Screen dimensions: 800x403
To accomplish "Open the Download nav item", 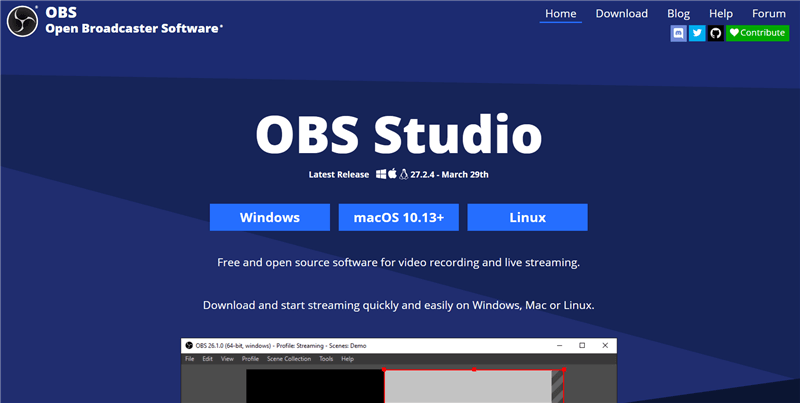I will click(x=621, y=14).
